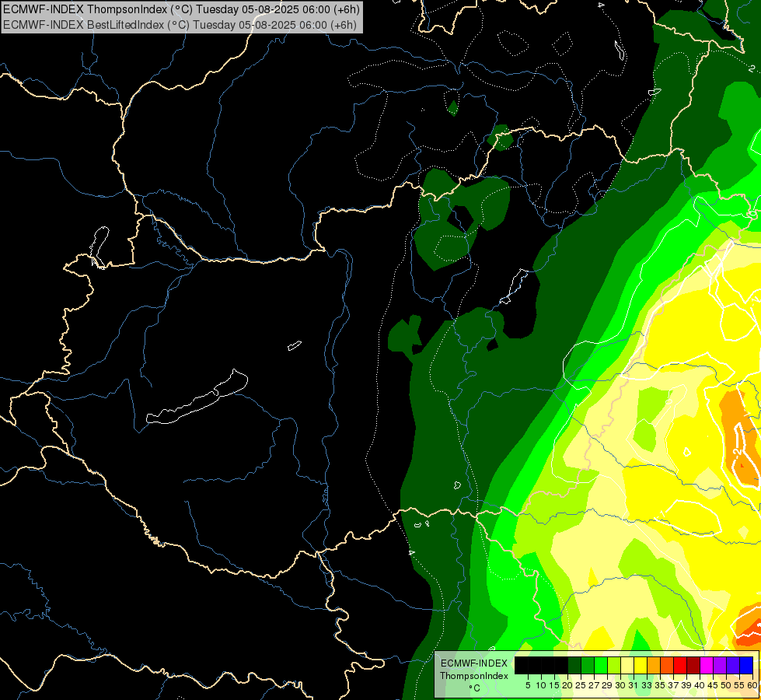The height and width of the screenshot is (700, 761).
Task: Click the legend tick value 27
Action: point(594,685)
